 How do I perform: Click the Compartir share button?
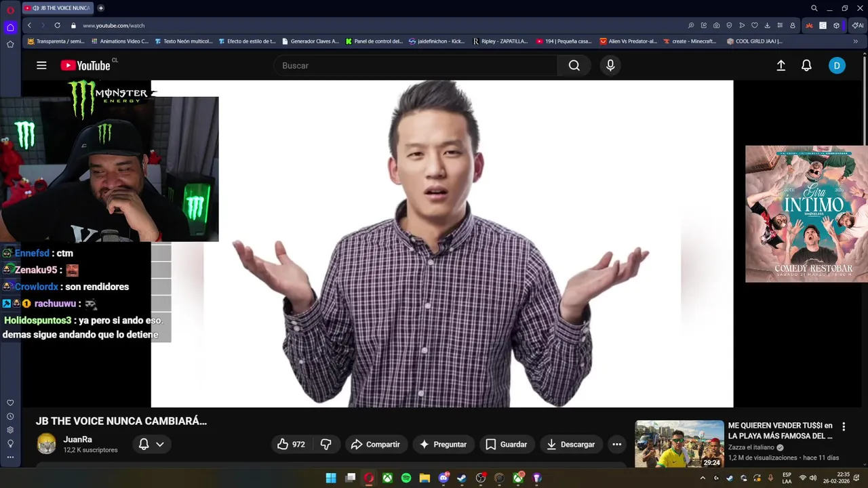tap(375, 445)
